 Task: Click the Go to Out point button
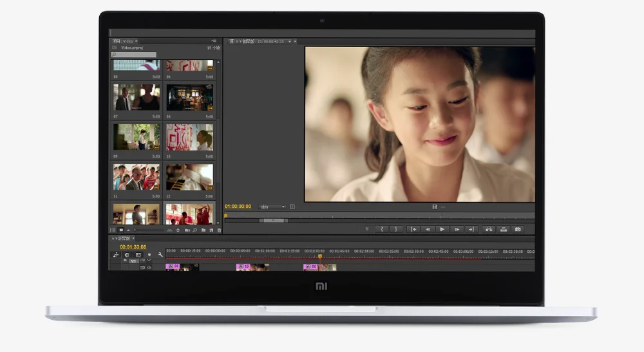pos(471,229)
